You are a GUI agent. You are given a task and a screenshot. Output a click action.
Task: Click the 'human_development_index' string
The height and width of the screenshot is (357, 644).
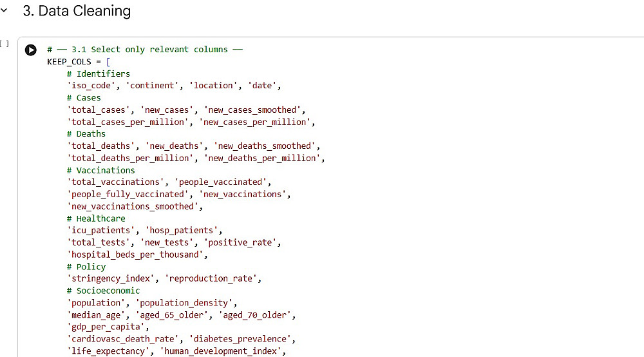click(x=220, y=351)
